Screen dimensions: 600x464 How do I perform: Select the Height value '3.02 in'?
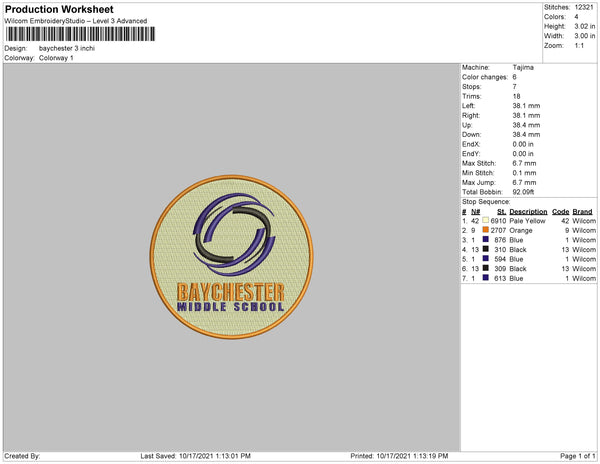point(585,26)
